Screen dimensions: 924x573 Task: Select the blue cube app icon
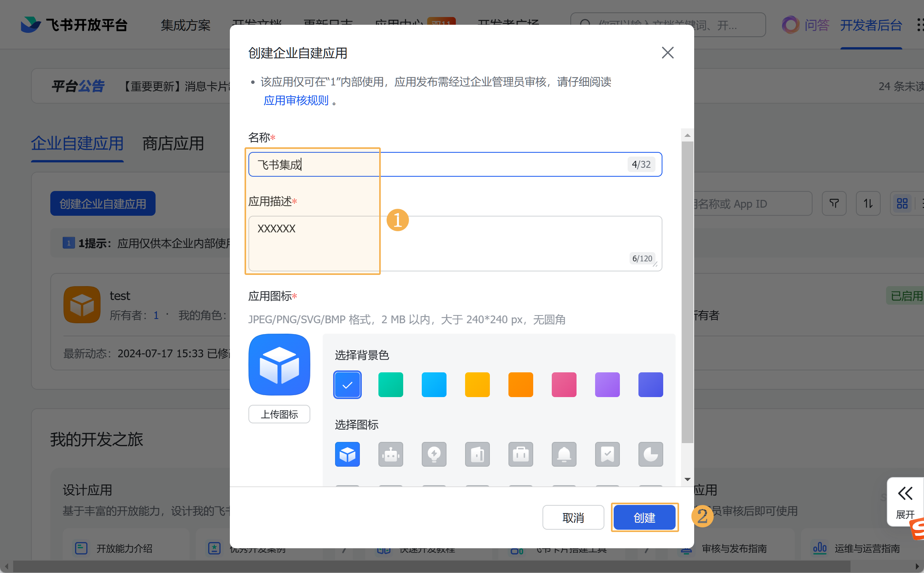tap(347, 454)
